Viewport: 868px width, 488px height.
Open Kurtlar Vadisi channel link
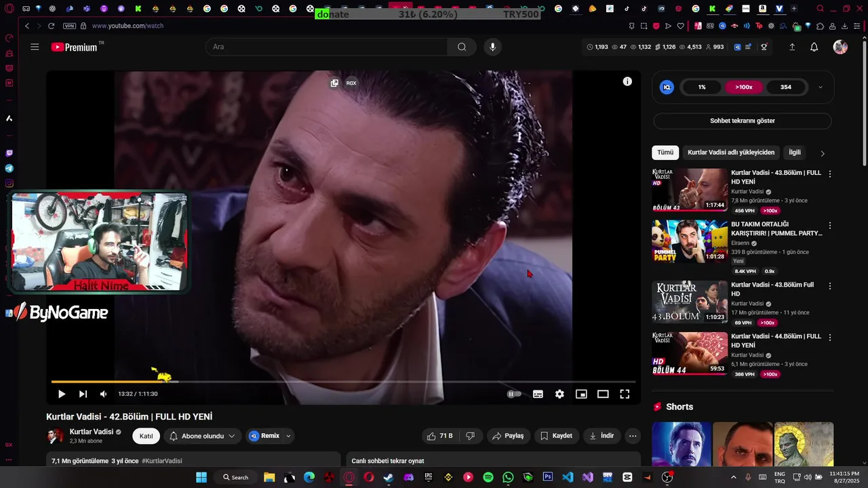coord(92,432)
